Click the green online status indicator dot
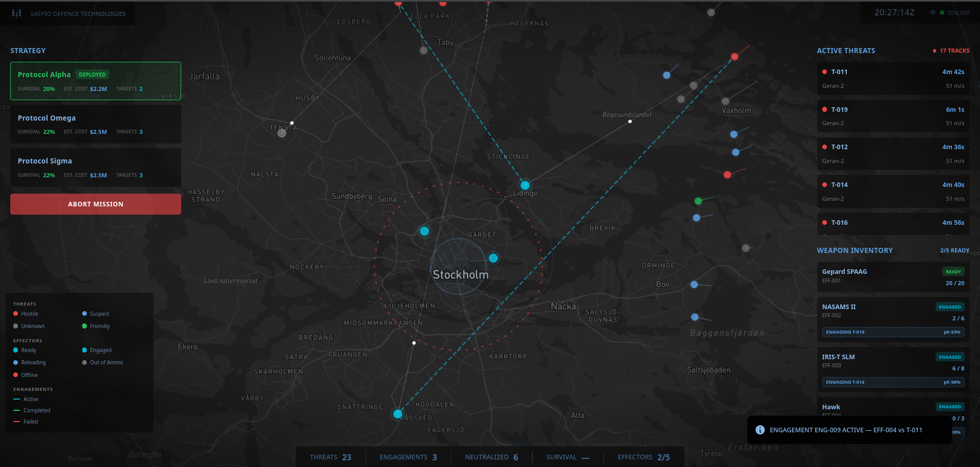Viewport: 980px width, 467px height. 942,12
